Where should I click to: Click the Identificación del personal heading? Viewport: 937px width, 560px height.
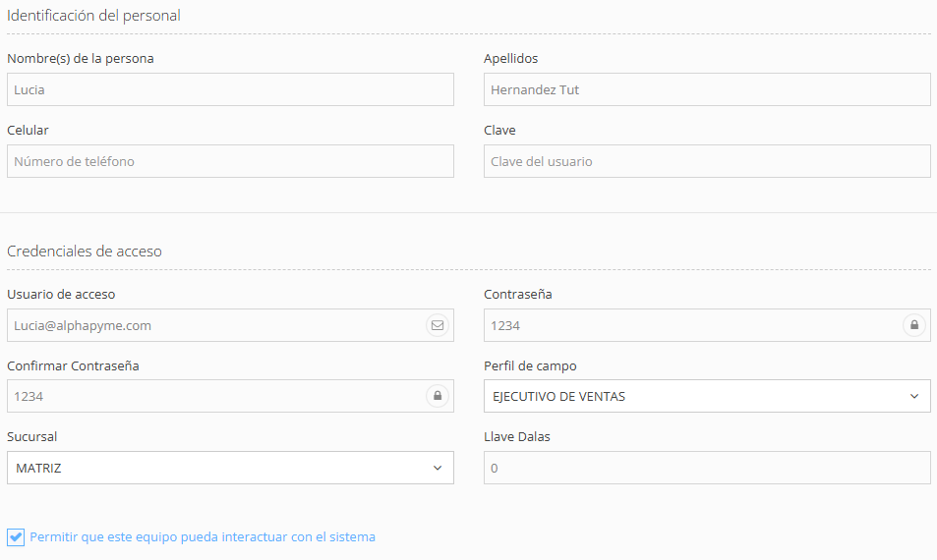(x=93, y=16)
